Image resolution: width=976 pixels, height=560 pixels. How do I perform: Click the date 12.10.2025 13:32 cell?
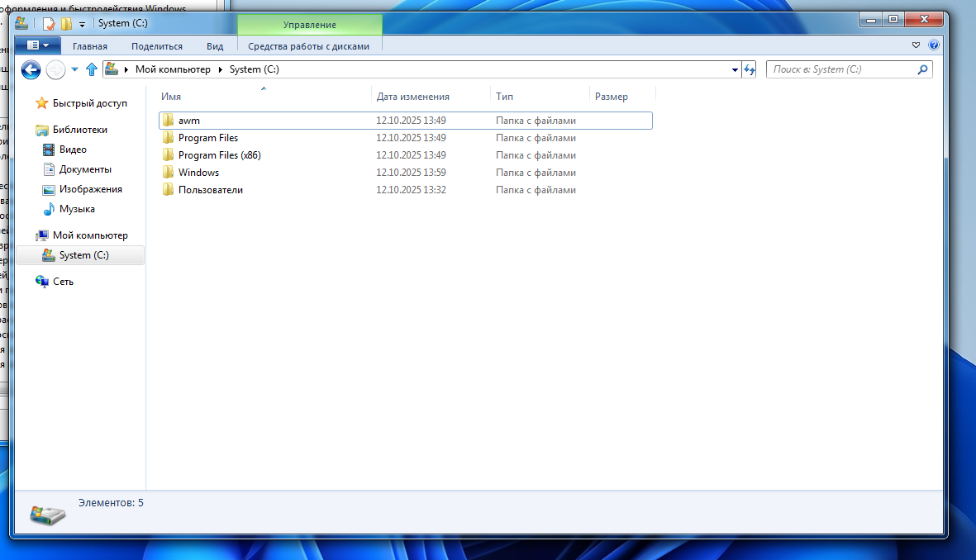(411, 191)
